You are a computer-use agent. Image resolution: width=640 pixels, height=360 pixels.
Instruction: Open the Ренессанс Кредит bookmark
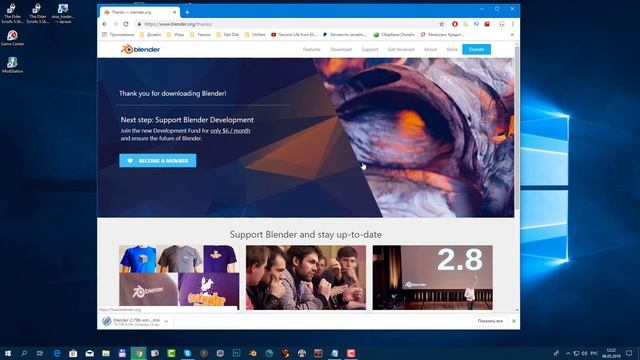[442, 35]
